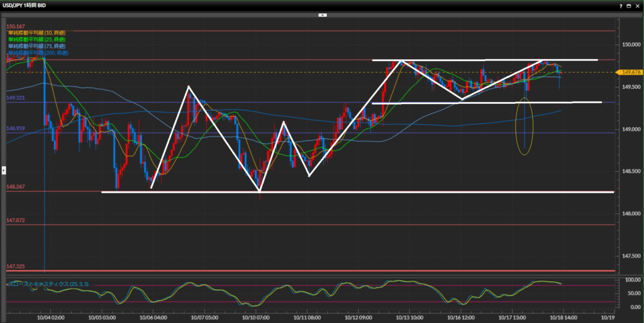This screenshot has width=644, height=323.
Task: Expand the left side panel handle
Action: click(x=3, y=170)
